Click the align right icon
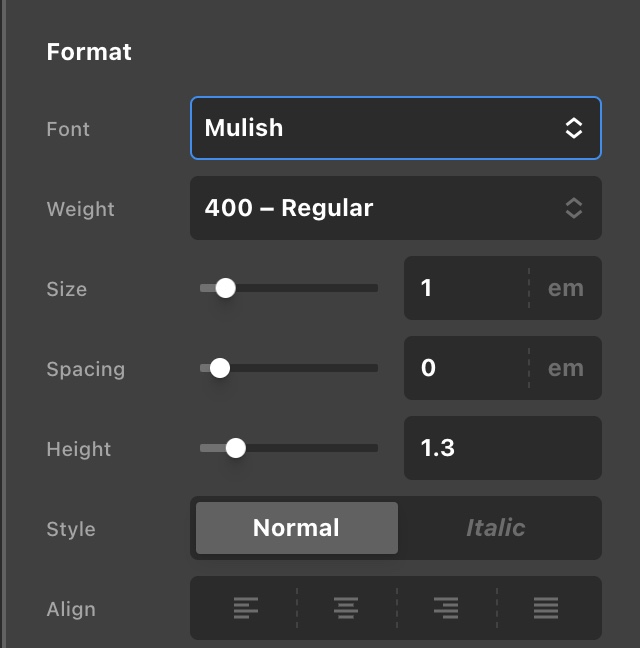Screen dimensions: 640x648 (446, 607)
